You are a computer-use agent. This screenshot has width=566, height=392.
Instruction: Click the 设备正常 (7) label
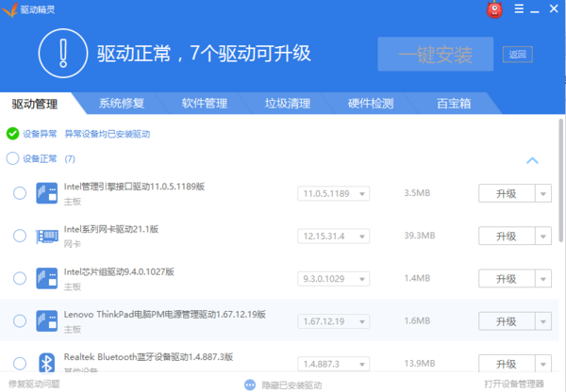[49, 158]
